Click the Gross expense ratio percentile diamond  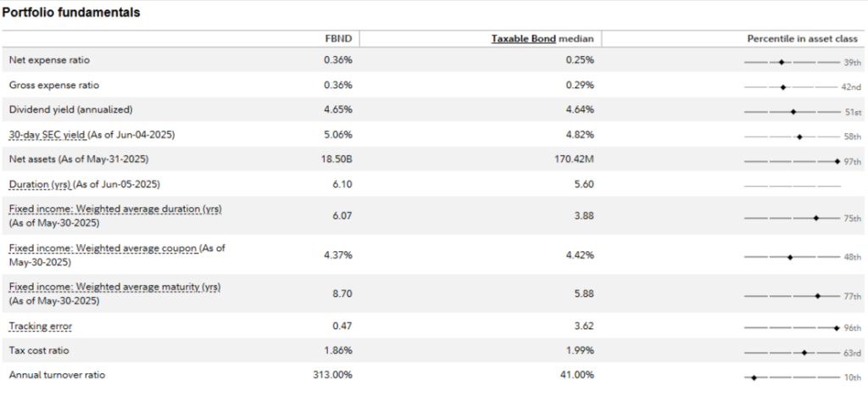[783, 86]
